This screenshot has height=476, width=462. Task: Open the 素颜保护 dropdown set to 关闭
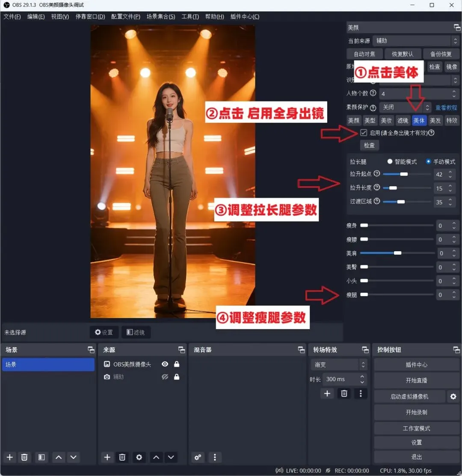tap(405, 107)
